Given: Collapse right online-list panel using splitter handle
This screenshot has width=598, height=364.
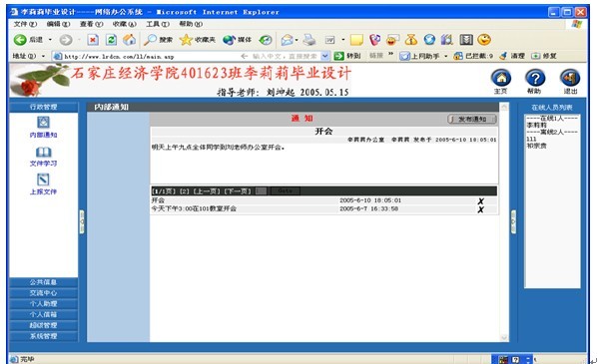Looking at the screenshot, I should (x=513, y=221).
